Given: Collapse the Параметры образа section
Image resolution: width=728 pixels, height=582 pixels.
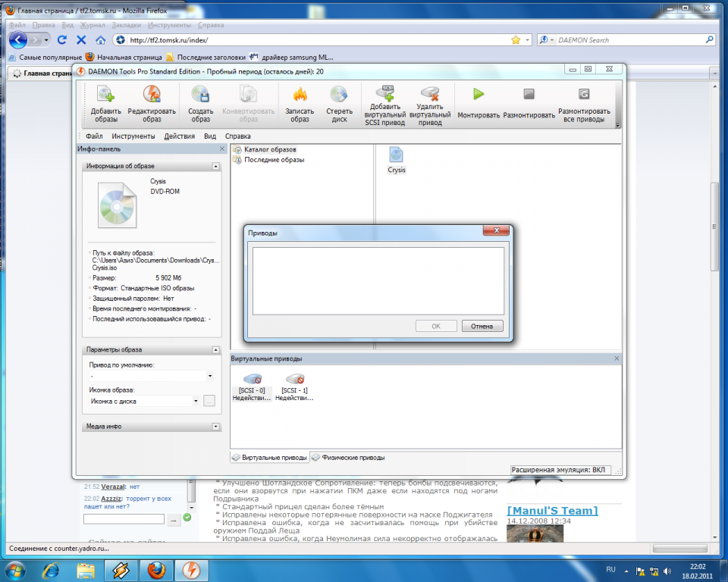Looking at the screenshot, I should [x=216, y=349].
